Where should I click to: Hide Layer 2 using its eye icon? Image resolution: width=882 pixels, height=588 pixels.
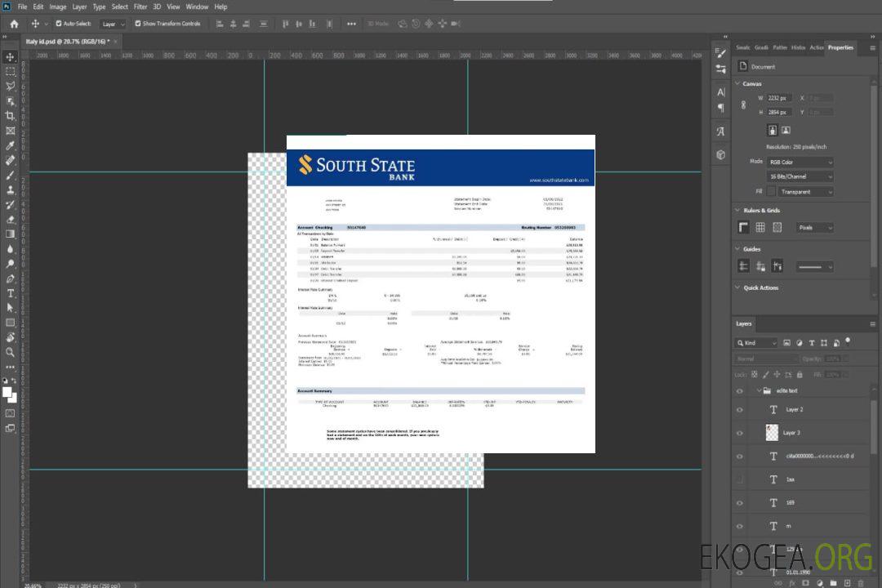tap(740, 410)
